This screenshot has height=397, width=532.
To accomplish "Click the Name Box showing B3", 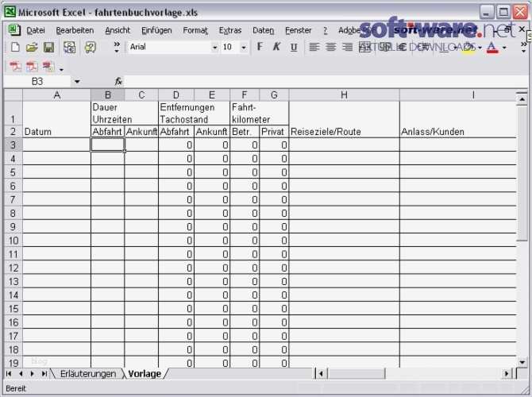I will tap(37, 82).
